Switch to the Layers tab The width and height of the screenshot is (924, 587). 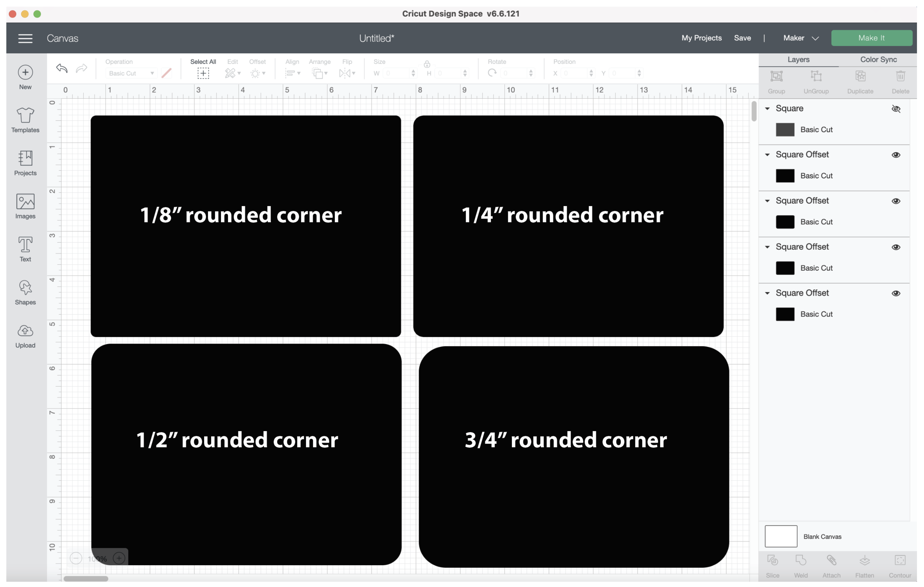point(798,59)
